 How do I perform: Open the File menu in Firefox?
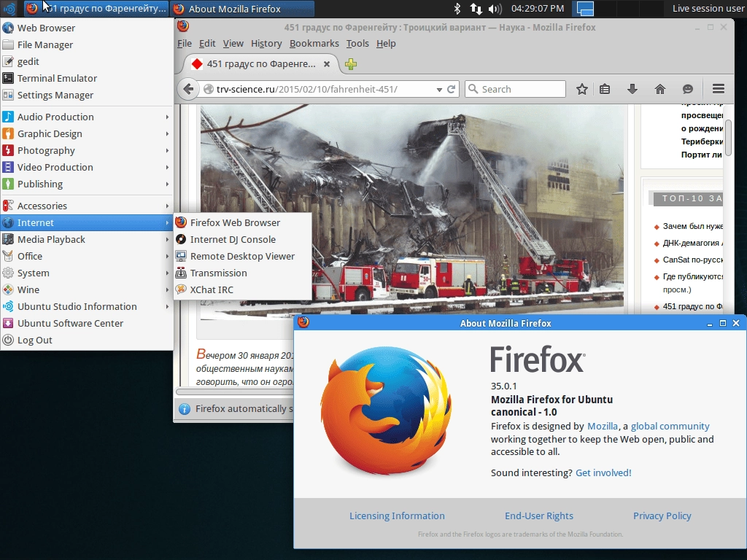pos(185,43)
